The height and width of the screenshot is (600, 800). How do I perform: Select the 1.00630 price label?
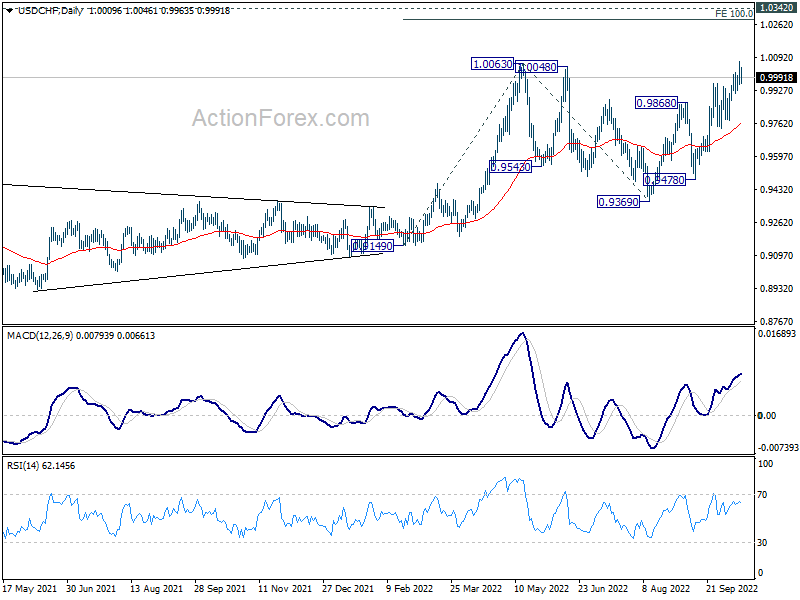[492, 64]
